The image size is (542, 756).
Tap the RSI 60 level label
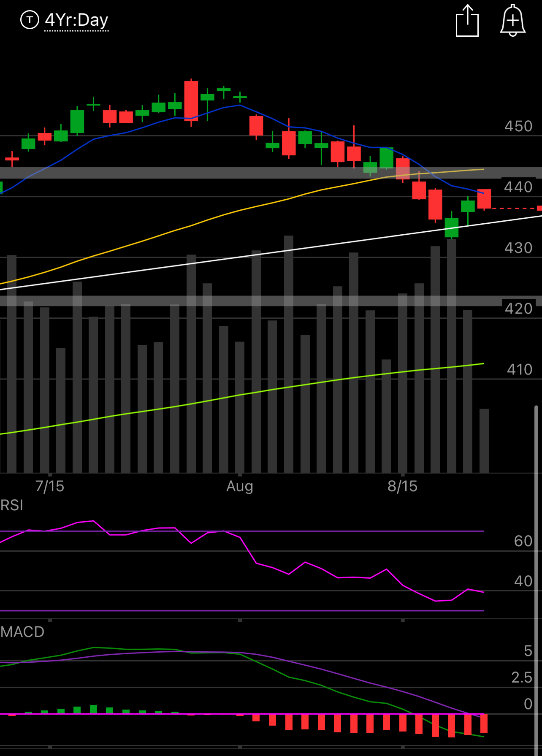523,541
